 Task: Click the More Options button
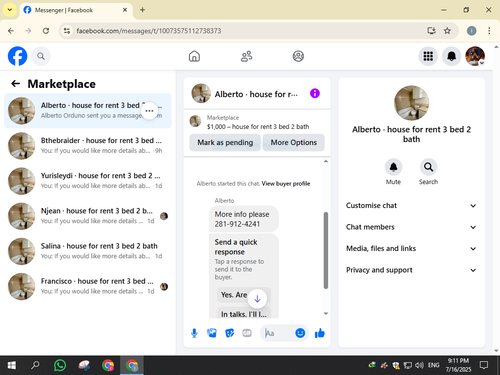[294, 142]
